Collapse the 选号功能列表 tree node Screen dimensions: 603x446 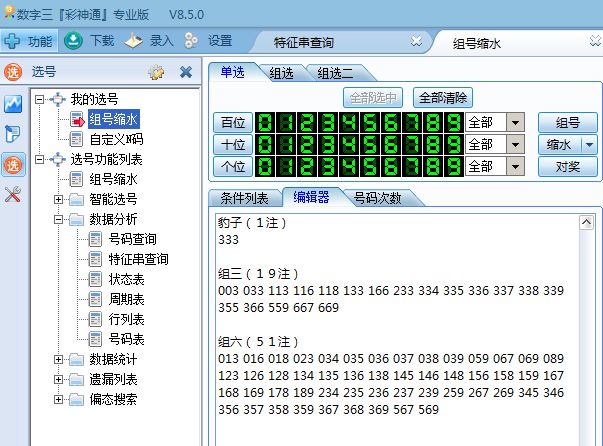click(x=39, y=159)
